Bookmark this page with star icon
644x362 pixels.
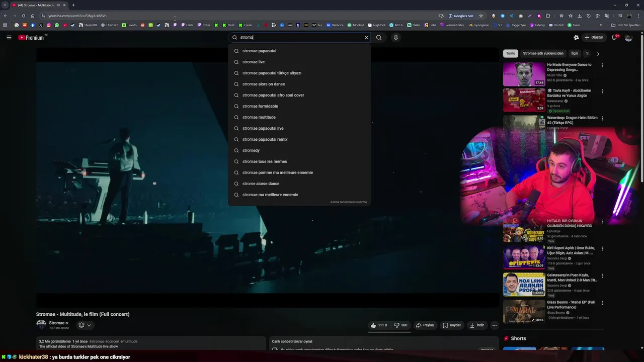(x=480, y=16)
